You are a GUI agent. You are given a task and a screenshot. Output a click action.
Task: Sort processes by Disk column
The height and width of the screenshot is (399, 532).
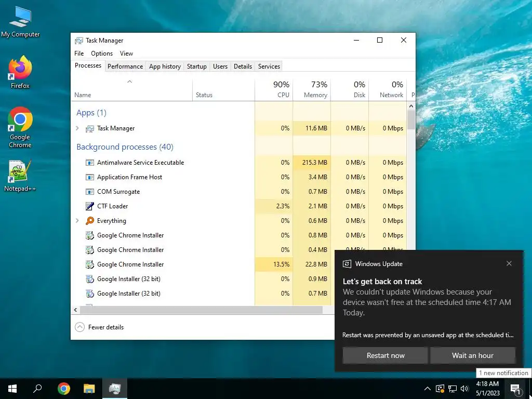(x=350, y=90)
